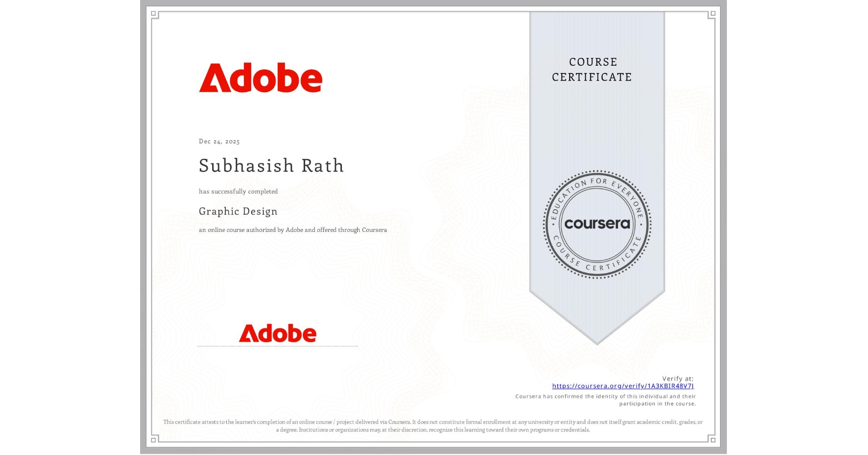Click the Adobe signature logo near bottom

[278, 333]
